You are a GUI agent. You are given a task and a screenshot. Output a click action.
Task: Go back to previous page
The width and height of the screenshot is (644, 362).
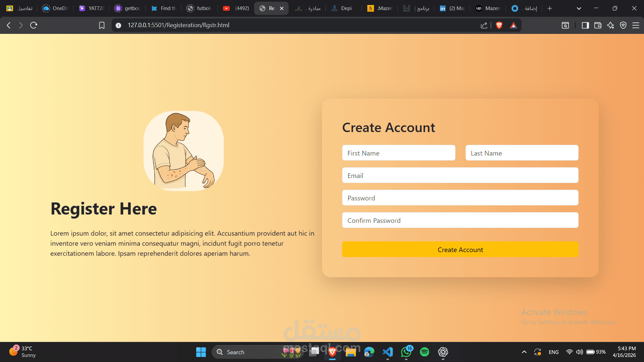tap(9, 25)
